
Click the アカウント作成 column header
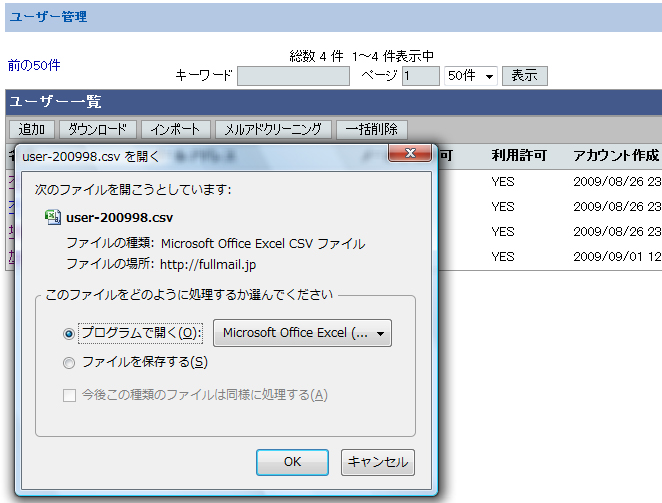(616, 155)
